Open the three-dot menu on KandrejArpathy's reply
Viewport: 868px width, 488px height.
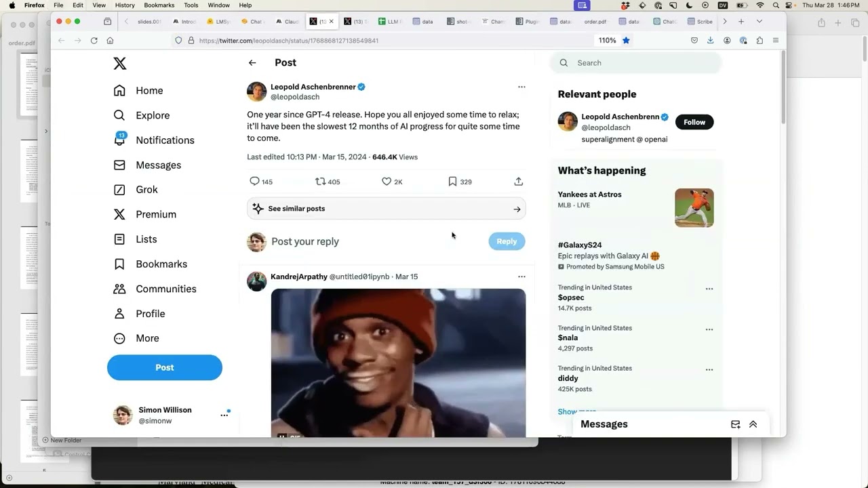pos(521,277)
